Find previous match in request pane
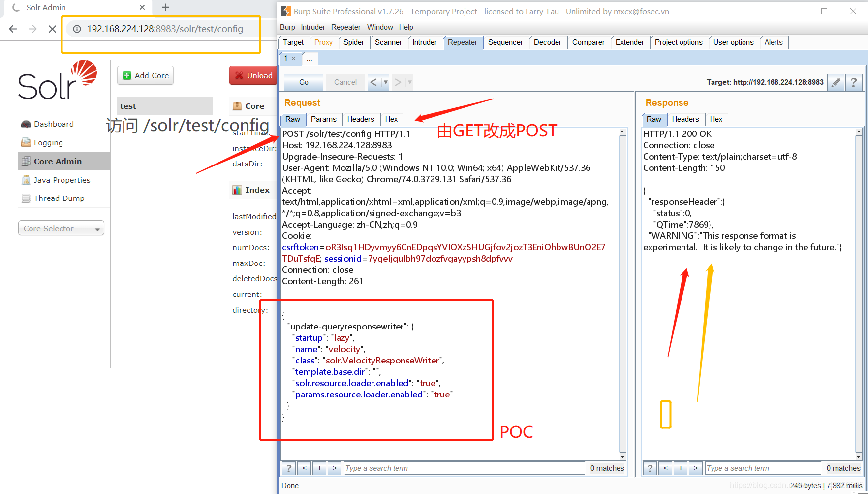 (304, 468)
